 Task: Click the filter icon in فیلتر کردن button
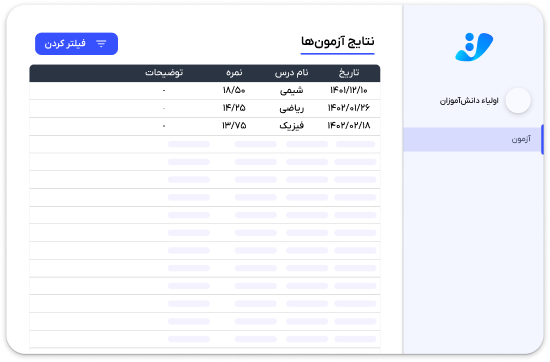[x=101, y=43]
